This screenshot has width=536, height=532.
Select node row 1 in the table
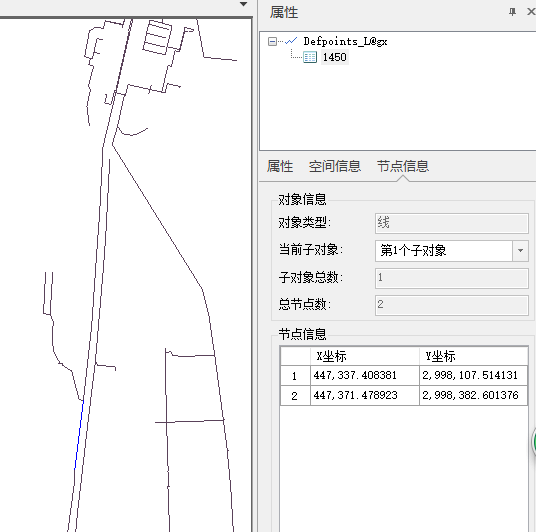[x=404, y=376]
